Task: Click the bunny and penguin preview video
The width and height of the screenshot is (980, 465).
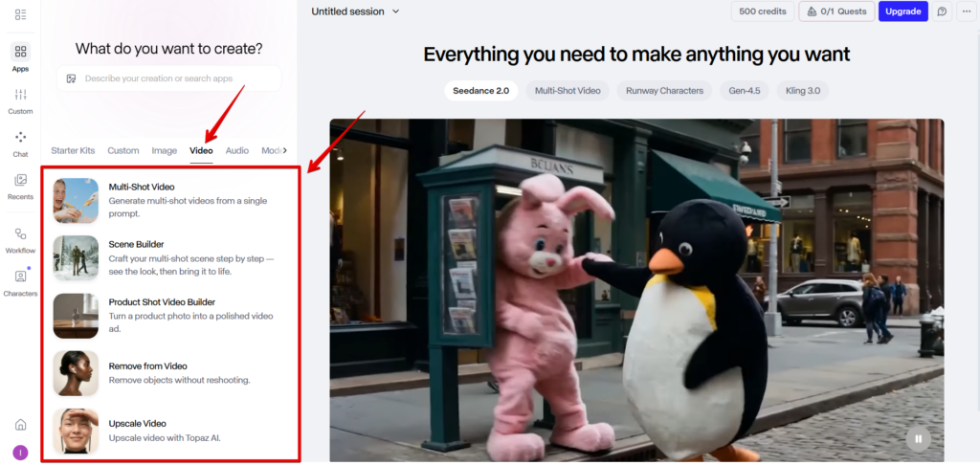Action: [636, 290]
